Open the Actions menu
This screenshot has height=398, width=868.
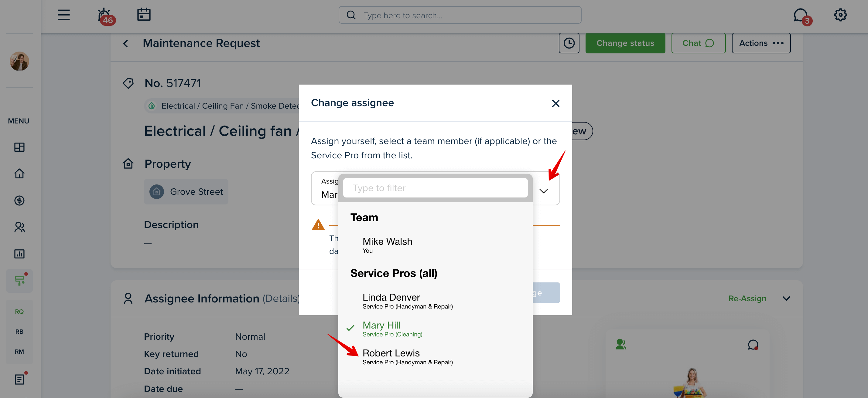coord(761,43)
